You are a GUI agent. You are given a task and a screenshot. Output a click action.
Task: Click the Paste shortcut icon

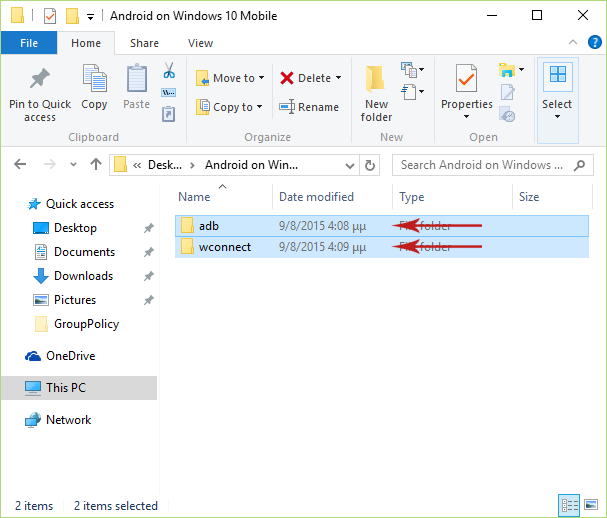(x=168, y=114)
